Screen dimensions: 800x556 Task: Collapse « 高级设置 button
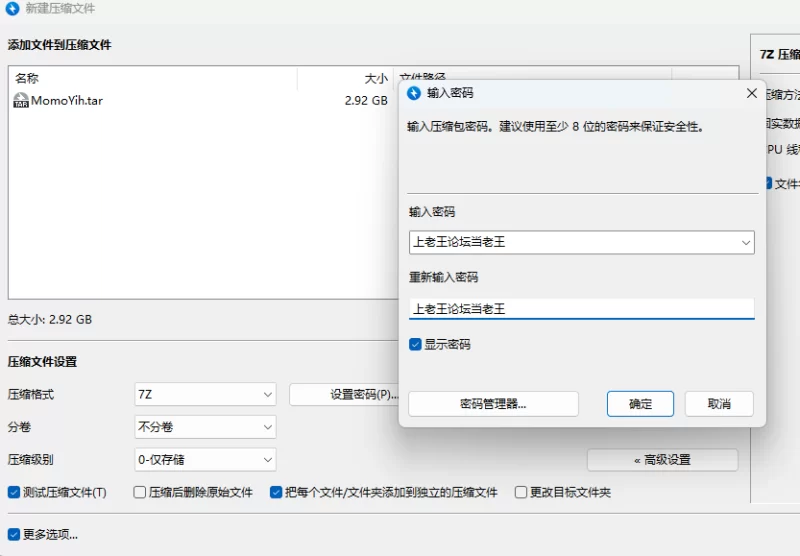[662, 460]
